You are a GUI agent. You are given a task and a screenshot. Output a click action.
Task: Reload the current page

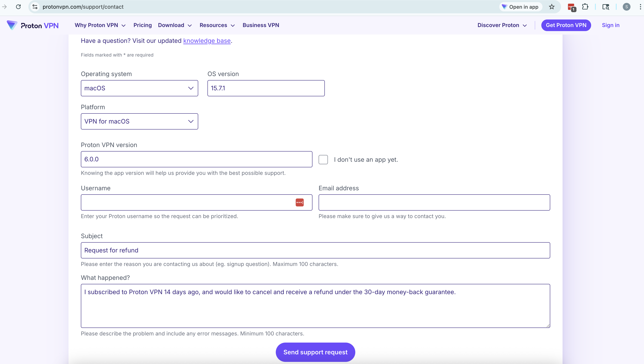[18, 7]
